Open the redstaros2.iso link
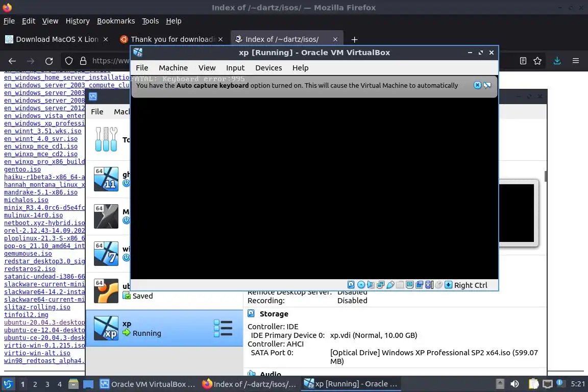Screen dimensions: 588x392 pos(30,269)
